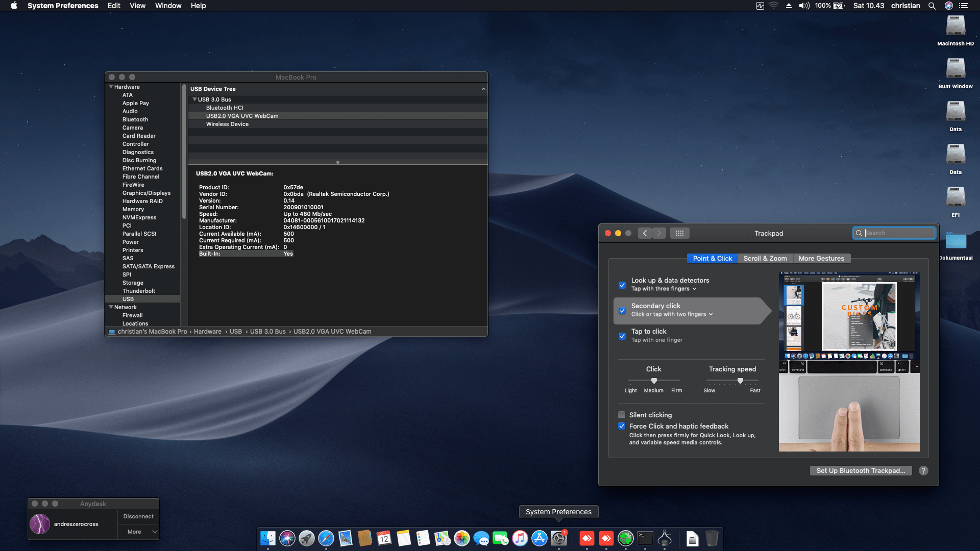
Task: Disconnect the andreszerocross AnyDesk session
Action: [x=138, y=516]
